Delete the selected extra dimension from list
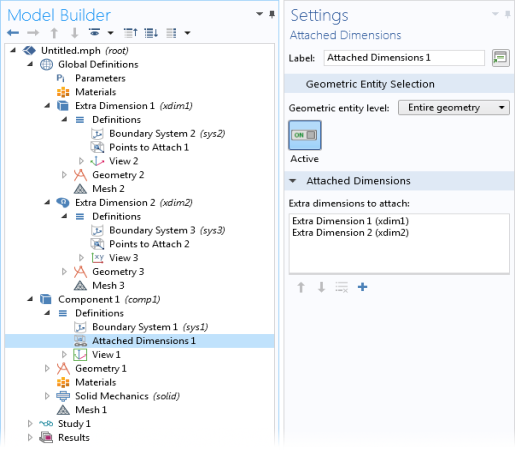This screenshot has width=515, height=450. pyautogui.click(x=342, y=287)
